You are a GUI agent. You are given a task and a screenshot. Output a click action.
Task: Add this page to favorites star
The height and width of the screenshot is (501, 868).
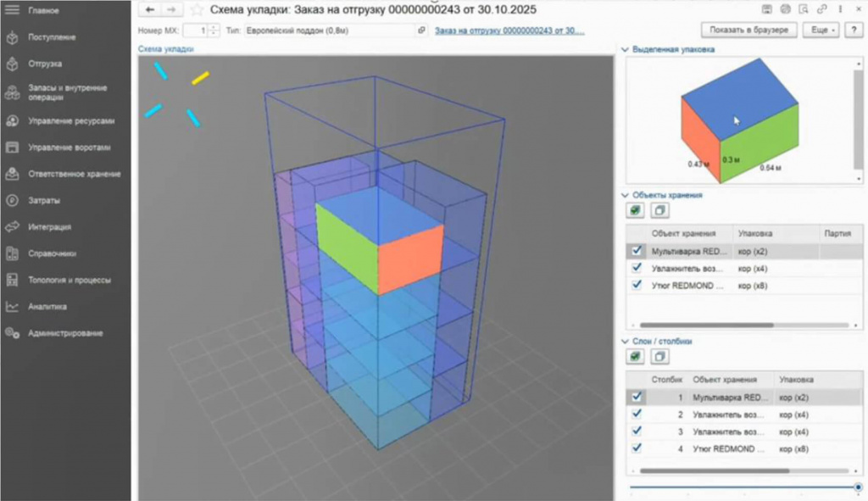[197, 10]
